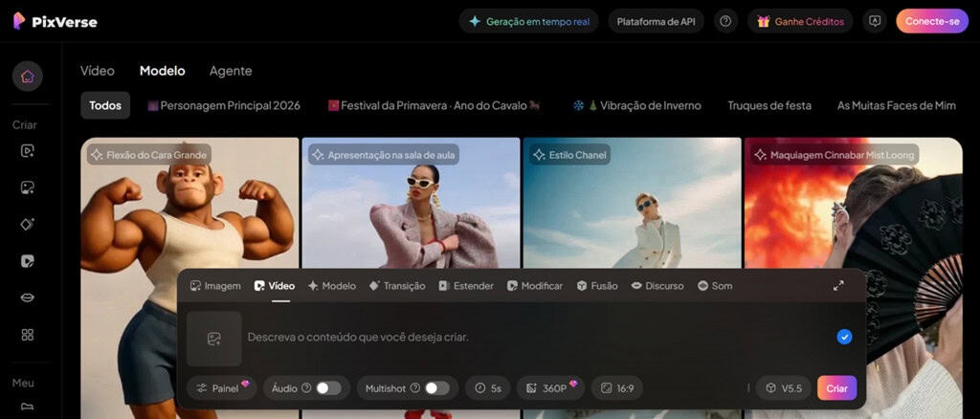
Task: Open the image creation icon in sidebar
Action: (x=27, y=187)
